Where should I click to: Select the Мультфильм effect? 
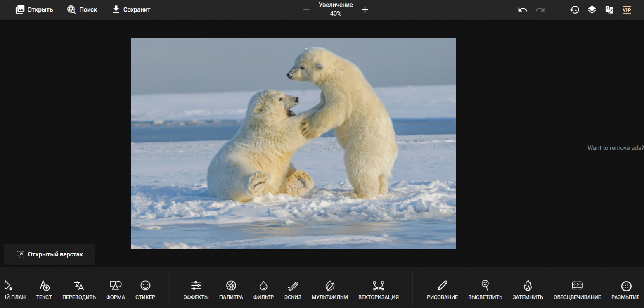[329, 289]
